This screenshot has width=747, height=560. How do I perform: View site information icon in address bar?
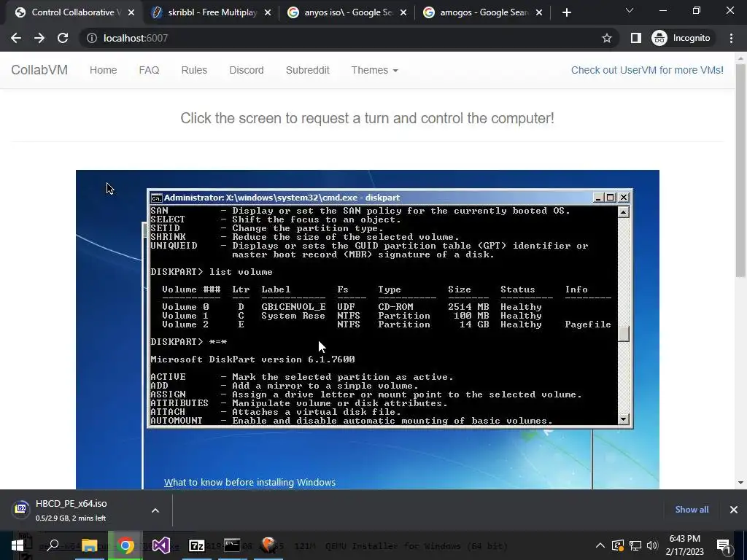click(x=91, y=38)
